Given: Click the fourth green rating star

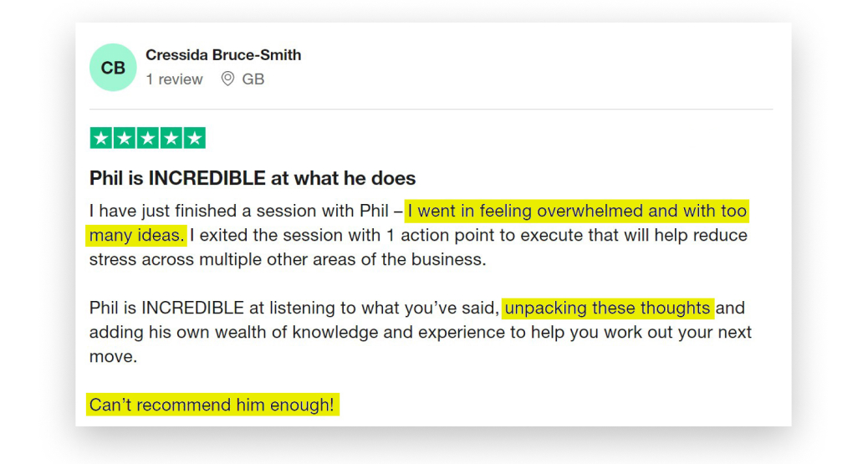Looking at the screenshot, I should (171, 138).
